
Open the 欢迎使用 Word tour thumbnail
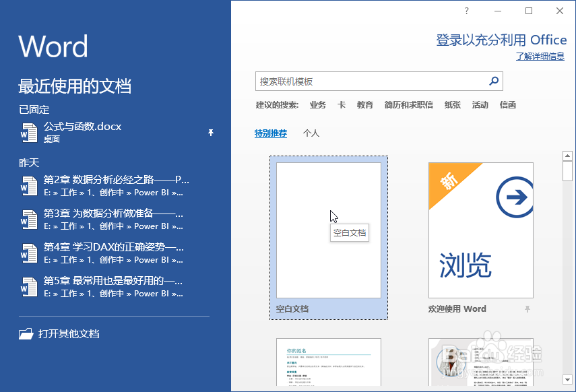coord(480,230)
